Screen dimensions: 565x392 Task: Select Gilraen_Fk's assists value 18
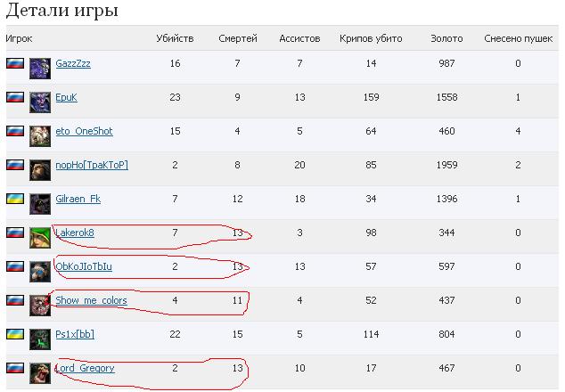tap(299, 199)
